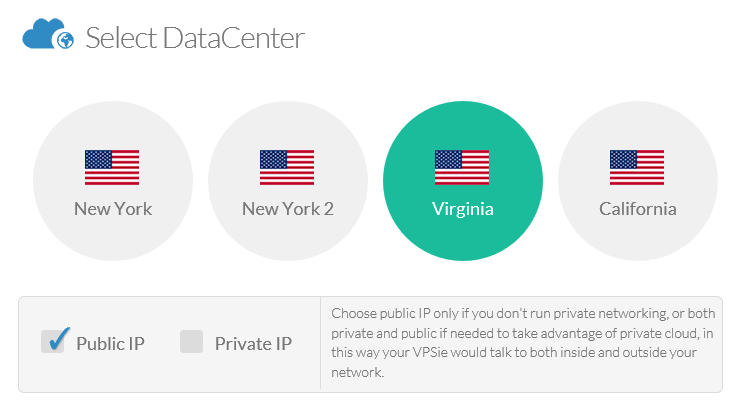Pick the California datacenter circle

click(638, 181)
